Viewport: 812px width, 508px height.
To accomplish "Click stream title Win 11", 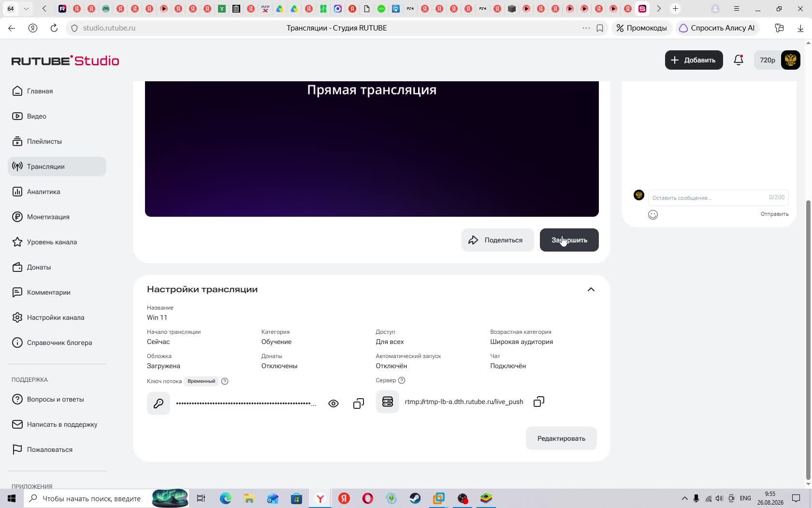I will tap(157, 317).
